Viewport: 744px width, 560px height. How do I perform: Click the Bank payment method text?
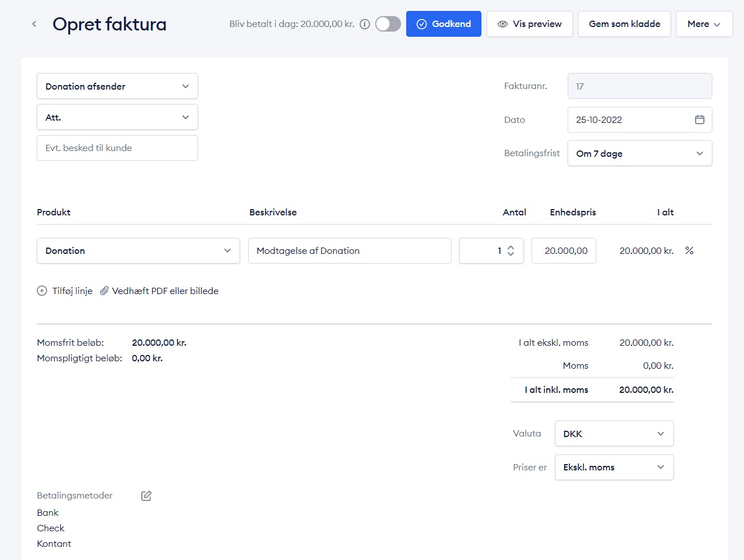pos(48,513)
